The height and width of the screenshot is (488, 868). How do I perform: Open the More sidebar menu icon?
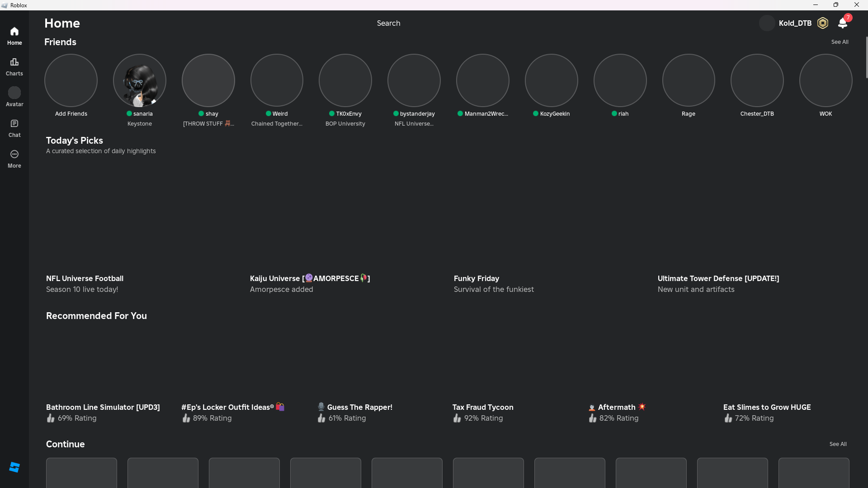point(14,154)
